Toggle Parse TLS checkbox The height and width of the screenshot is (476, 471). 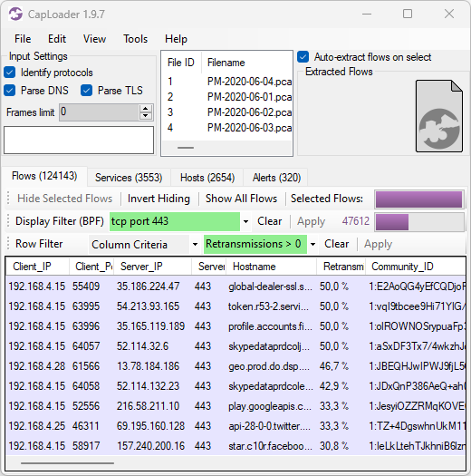click(86, 90)
